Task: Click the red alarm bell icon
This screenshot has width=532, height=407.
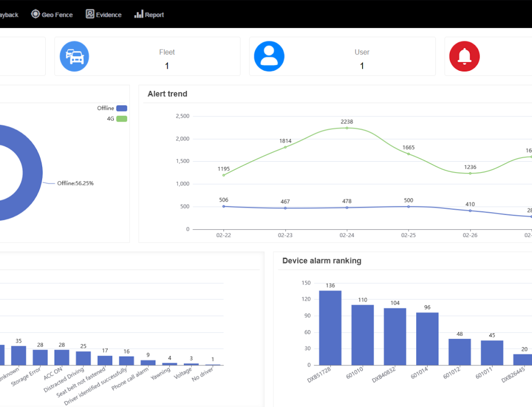Action: 464,56
